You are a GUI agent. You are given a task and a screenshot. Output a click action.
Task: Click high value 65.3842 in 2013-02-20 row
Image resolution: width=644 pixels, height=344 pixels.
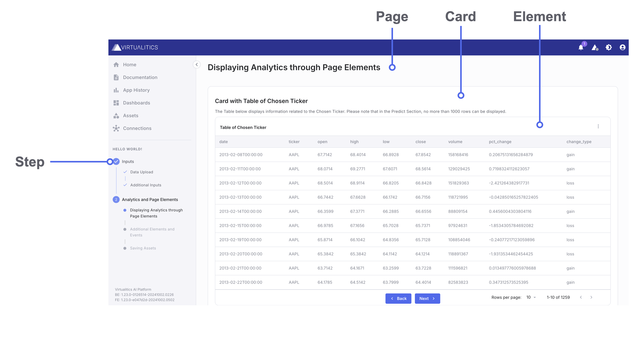pyautogui.click(x=358, y=254)
